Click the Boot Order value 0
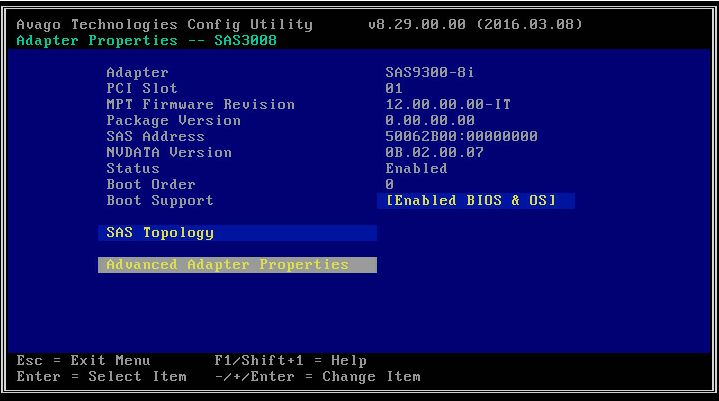This screenshot has height=401, width=719. click(x=389, y=184)
